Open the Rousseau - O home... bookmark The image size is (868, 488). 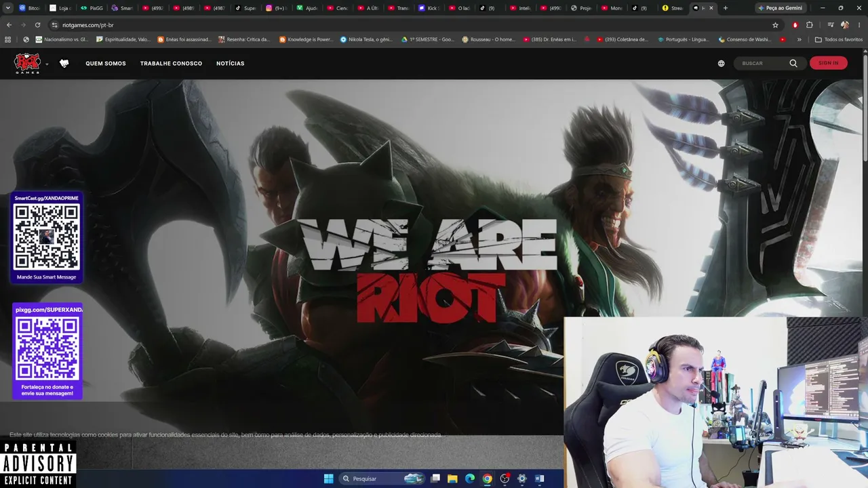pyautogui.click(x=488, y=39)
